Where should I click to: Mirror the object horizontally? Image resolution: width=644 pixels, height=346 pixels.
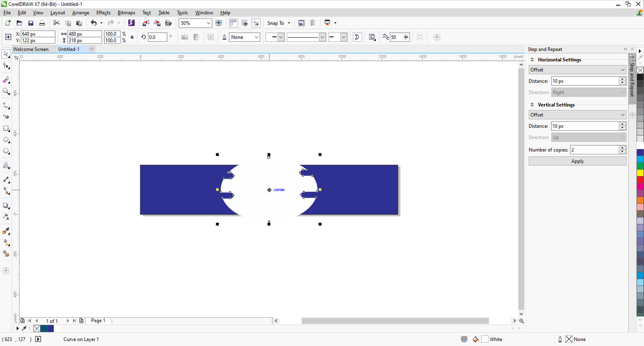184,37
